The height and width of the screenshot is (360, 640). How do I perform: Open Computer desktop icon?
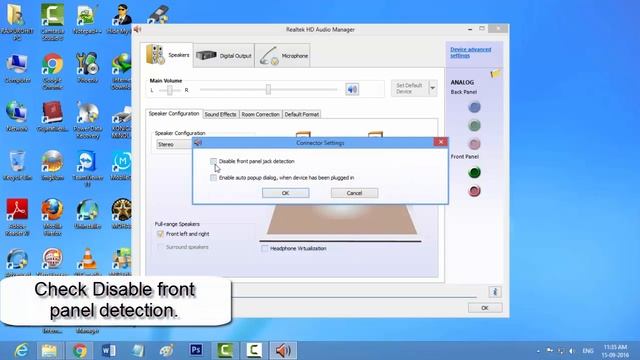coord(17,69)
